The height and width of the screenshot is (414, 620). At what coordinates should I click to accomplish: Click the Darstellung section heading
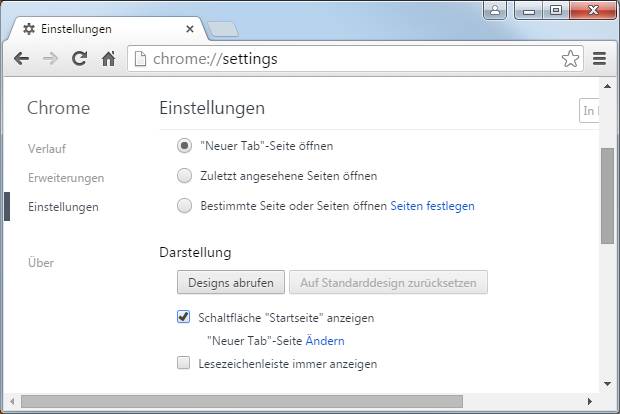(195, 252)
